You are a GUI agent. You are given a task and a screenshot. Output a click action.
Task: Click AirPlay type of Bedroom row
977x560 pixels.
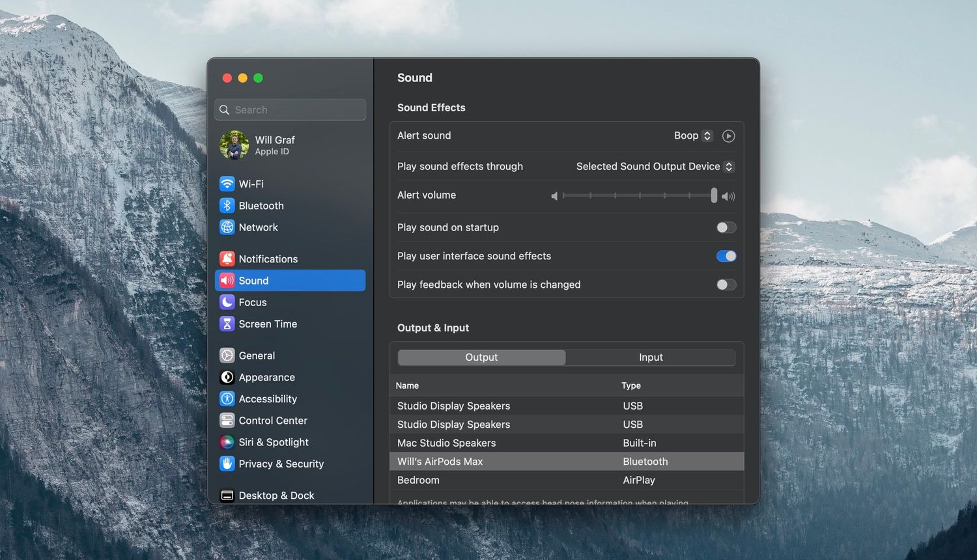tap(639, 480)
